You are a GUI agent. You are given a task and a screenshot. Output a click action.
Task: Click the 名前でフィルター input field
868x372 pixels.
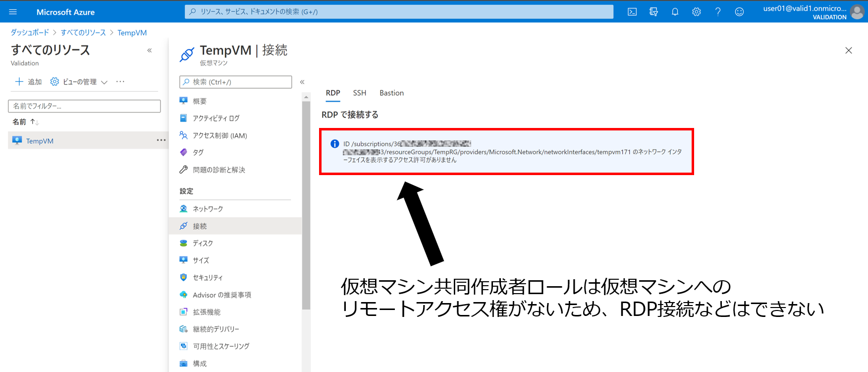coord(84,106)
